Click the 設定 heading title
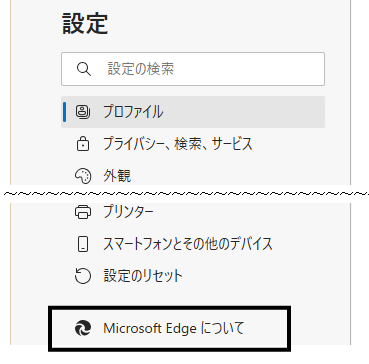Image resolution: width=369 pixels, height=364 pixels. point(85,24)
